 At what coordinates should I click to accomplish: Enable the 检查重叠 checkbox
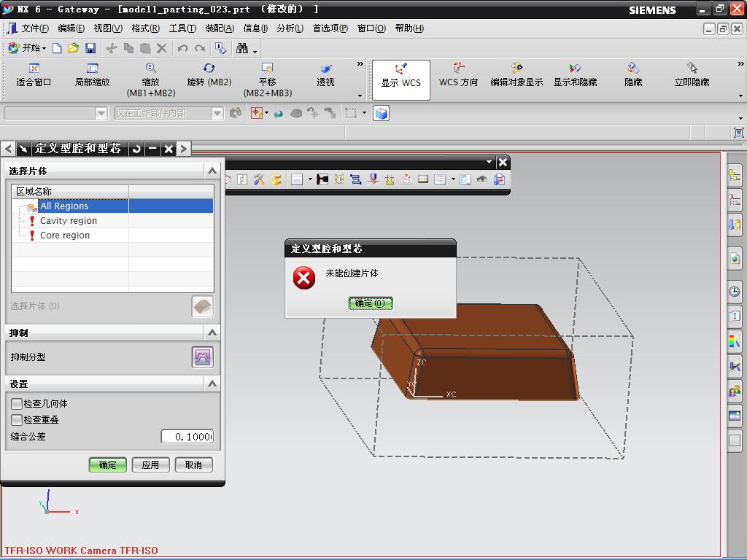[17, 420]
